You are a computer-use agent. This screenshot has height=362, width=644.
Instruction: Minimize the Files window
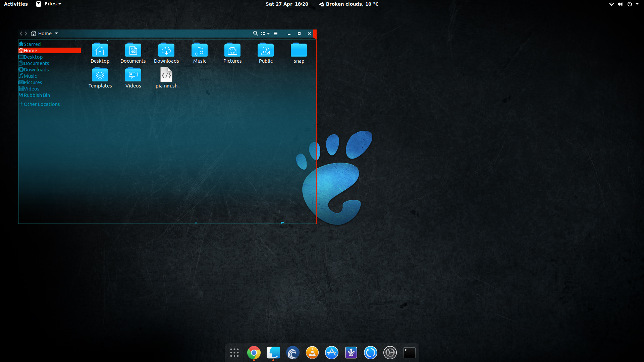(289, 34)
